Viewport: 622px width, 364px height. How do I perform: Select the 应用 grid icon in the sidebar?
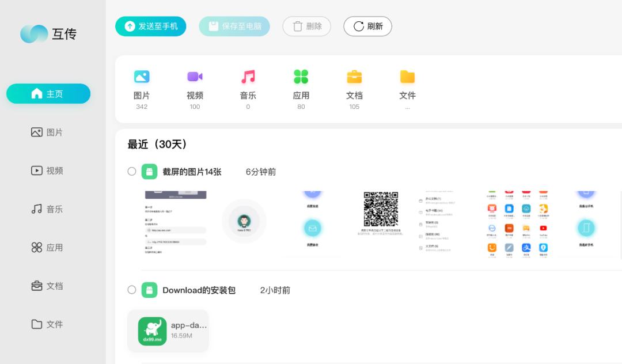coord(36,247)
